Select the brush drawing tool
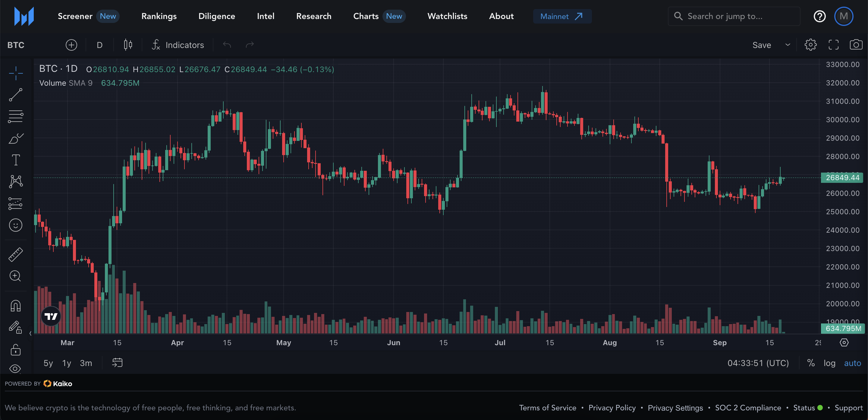The width and height of the screenshot is (868, 420). pos(15,138)
